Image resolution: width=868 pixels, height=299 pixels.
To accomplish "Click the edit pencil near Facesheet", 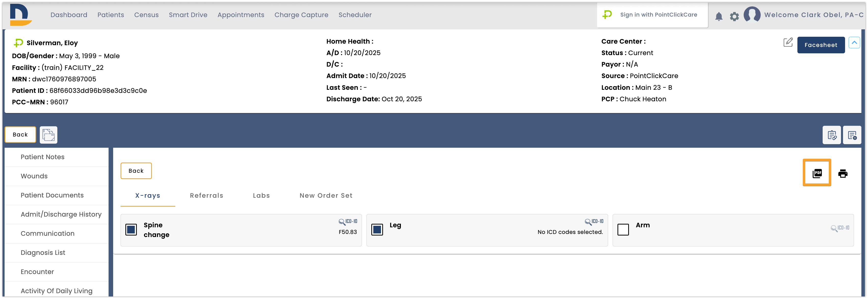I will [788, 42].
